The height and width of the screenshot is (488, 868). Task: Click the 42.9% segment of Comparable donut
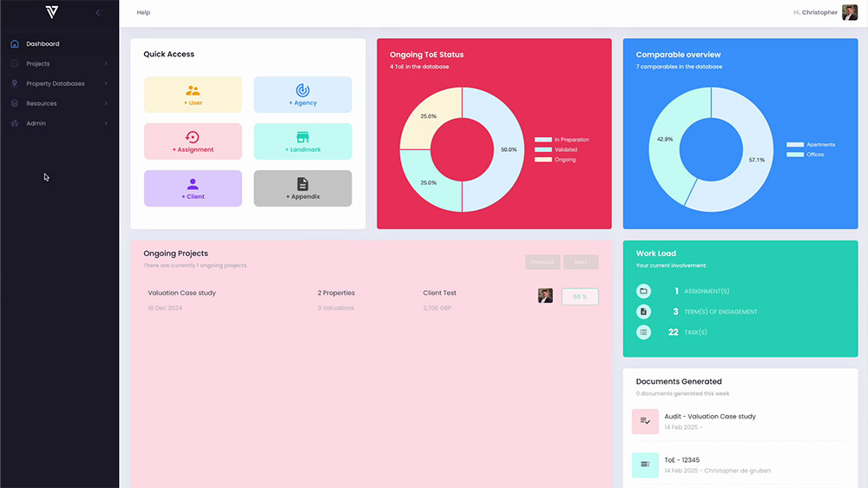665,139
